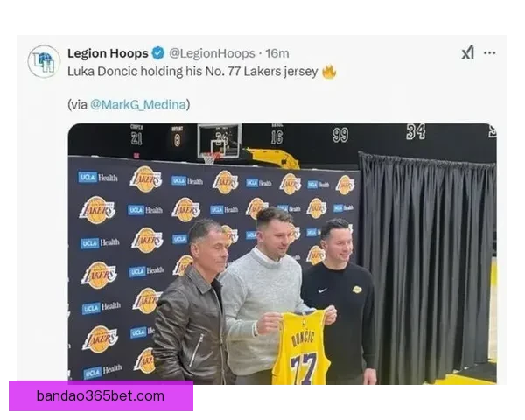Click the Nike swoosh on black sweater
Image resolution: width=525 pixels, height=420 pixels.
[x=322, y=290]
